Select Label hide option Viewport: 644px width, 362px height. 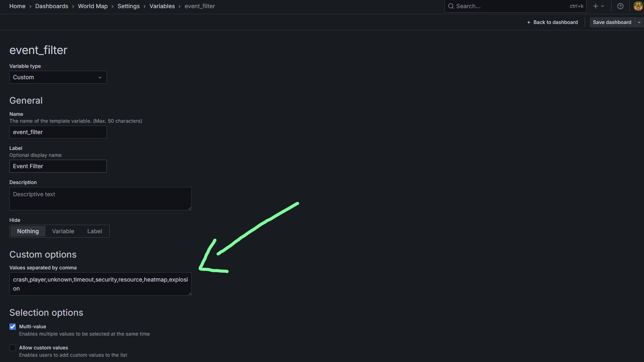tap(95, 231)
